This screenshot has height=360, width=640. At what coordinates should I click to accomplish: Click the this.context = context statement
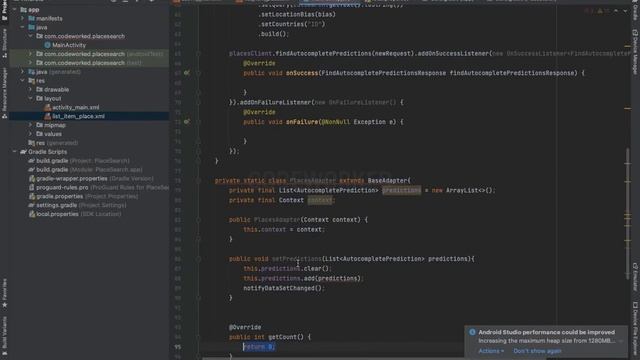click(284, 229)
